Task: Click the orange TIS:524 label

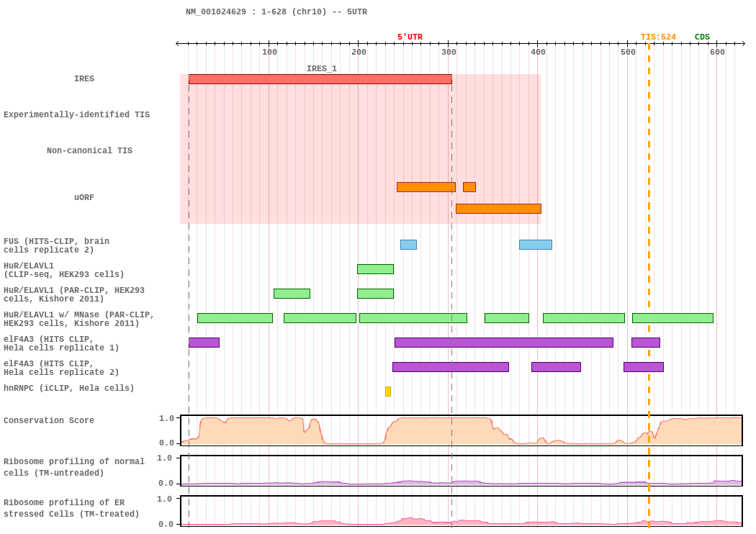Action: (658, 37)
